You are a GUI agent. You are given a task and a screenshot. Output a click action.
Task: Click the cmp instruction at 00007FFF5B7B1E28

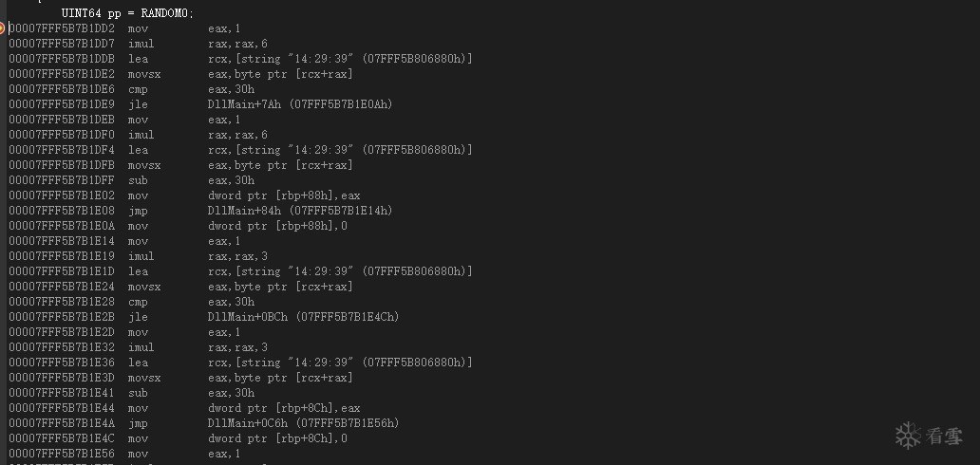(x=138, y=302)
